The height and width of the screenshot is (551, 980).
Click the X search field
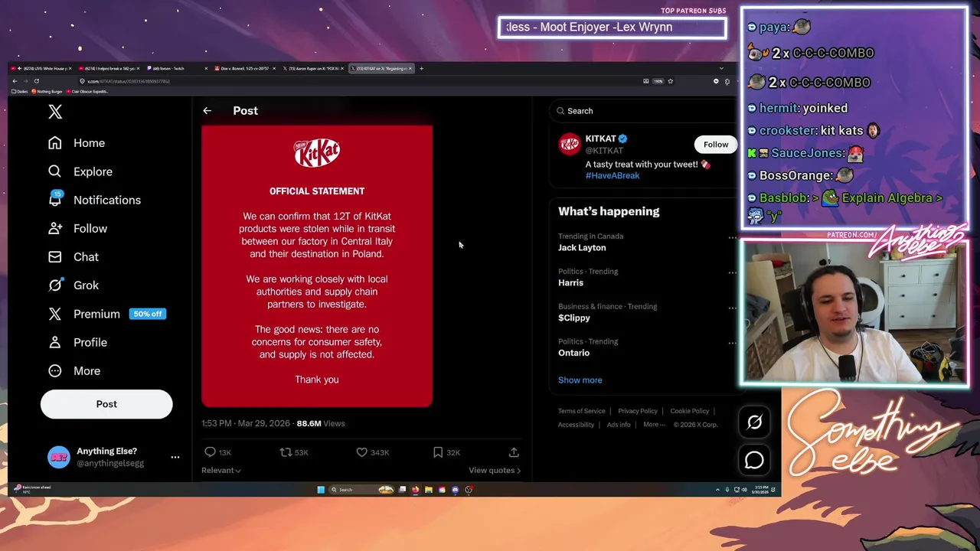click(643, 111)
